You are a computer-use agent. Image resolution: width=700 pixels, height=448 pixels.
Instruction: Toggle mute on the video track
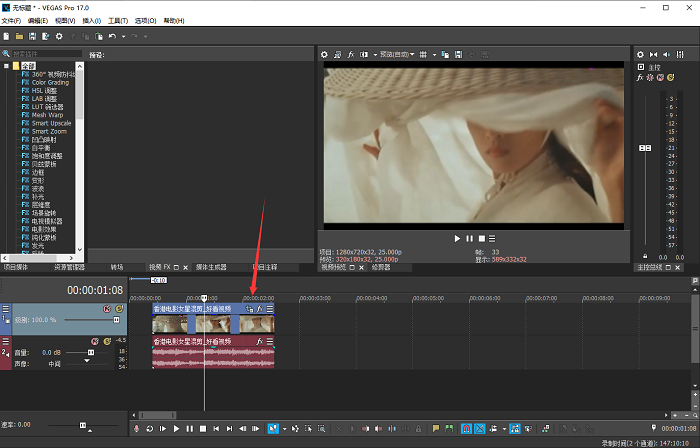pos(107,309)
